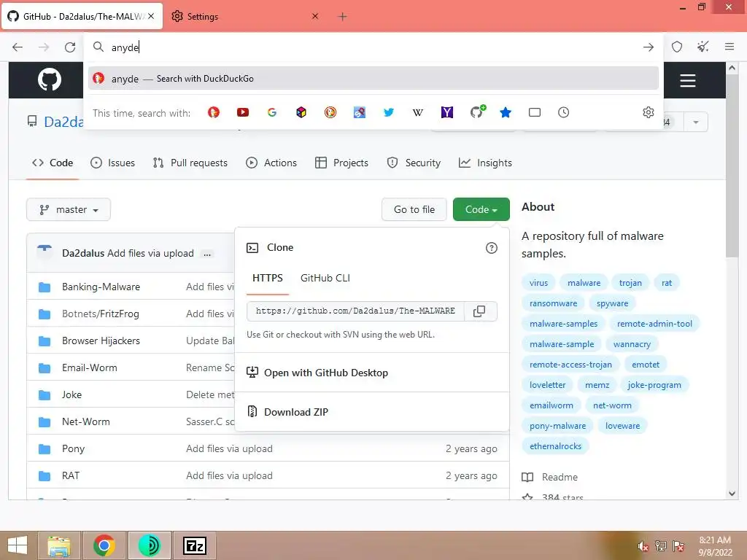Image resolution: width=747 pixels, height=560 pixels.
Task: Click the New Identity broom icon
Action: tap(703, 47)
